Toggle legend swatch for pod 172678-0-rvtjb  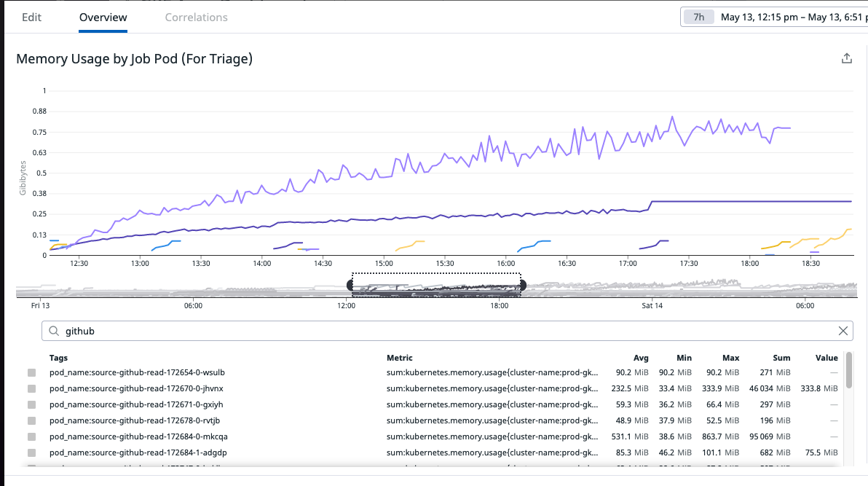[x=31, y=420]
